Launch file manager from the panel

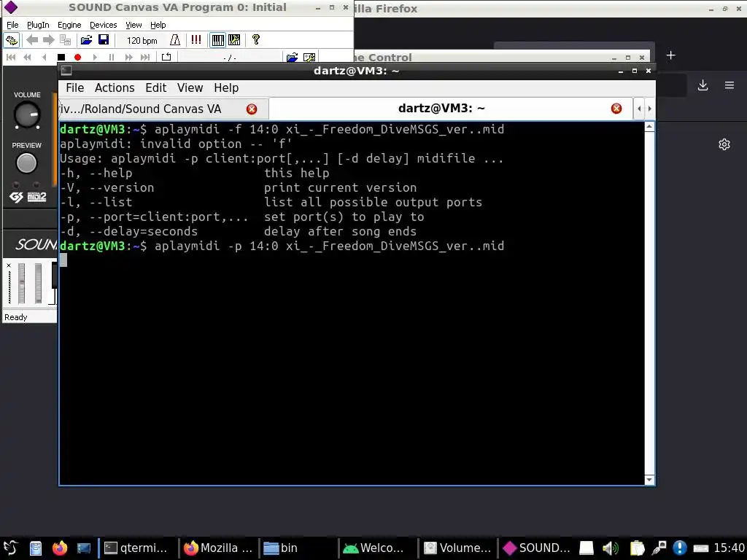pos(36,548)
